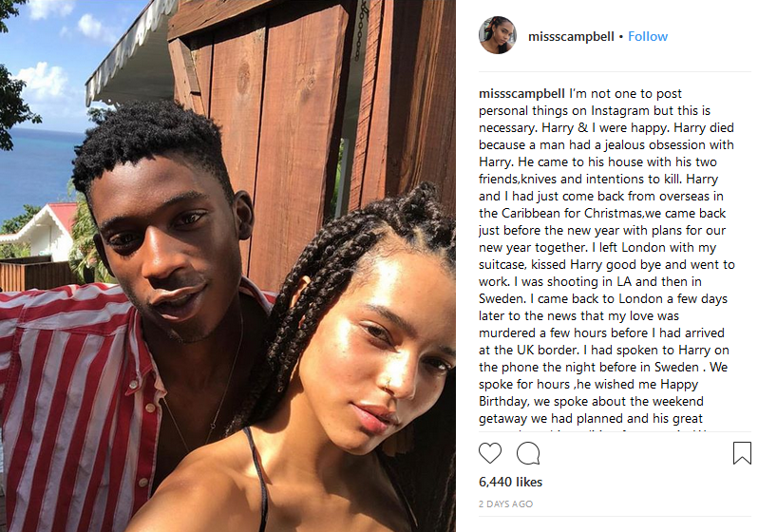The image size is (758, 532).
Task: Click the main couple selfie photo
Action: [x=228, y=266]
